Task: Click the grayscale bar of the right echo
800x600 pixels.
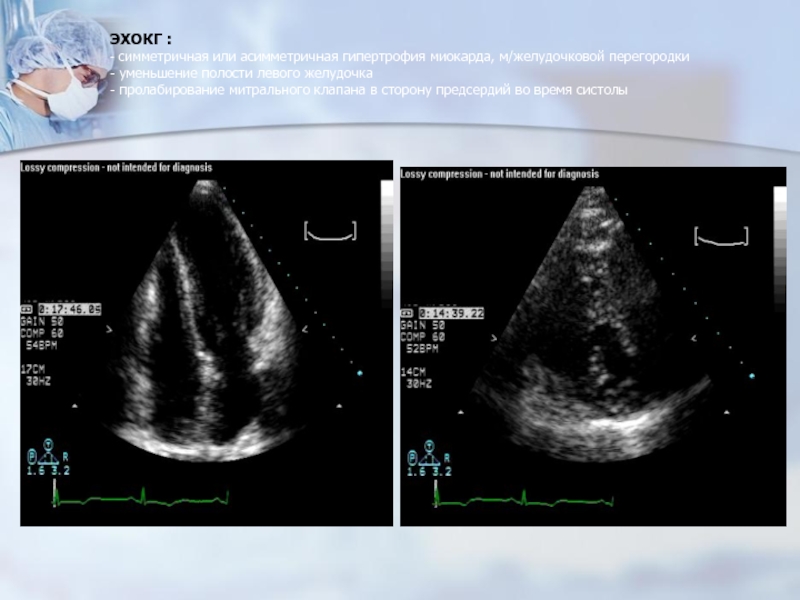Action: pos(780,249)
